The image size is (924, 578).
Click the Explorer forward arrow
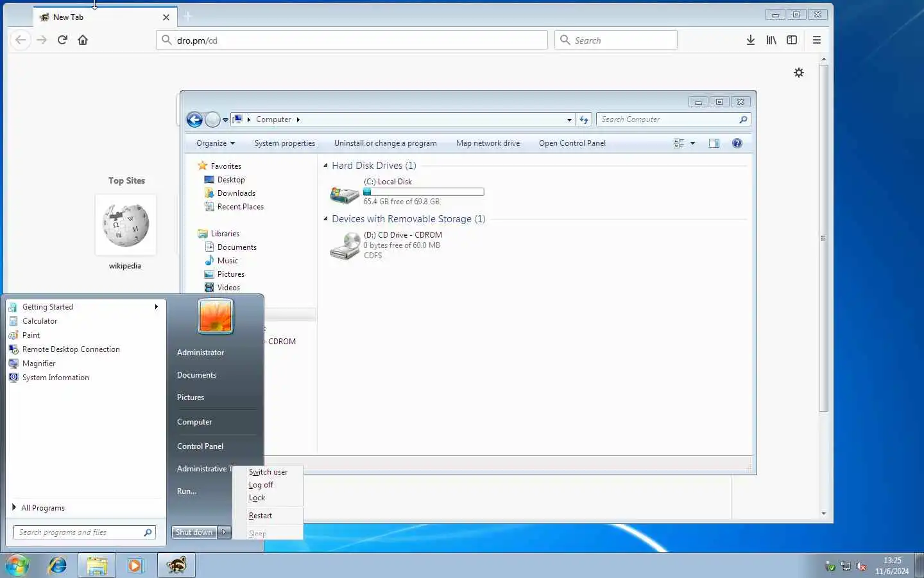(212, 119)
